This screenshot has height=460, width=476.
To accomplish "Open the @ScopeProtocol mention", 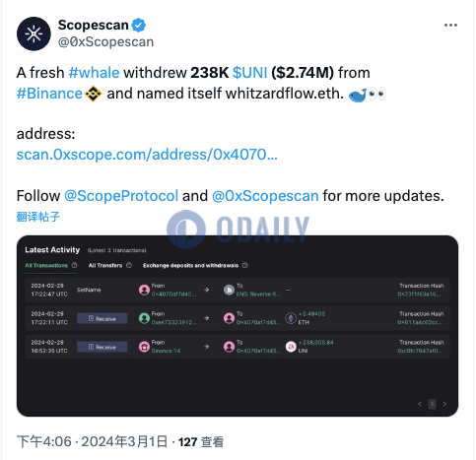I will (x=121, y=196).
